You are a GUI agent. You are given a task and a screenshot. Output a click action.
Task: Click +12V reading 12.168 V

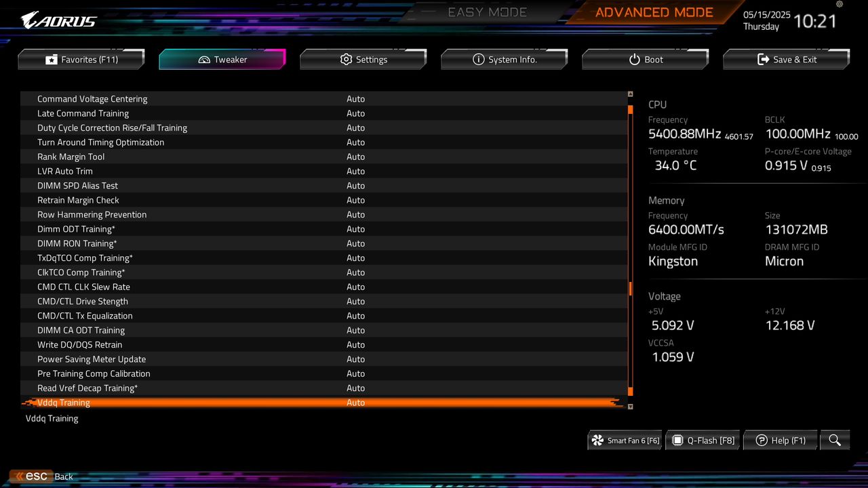point(790,325)
